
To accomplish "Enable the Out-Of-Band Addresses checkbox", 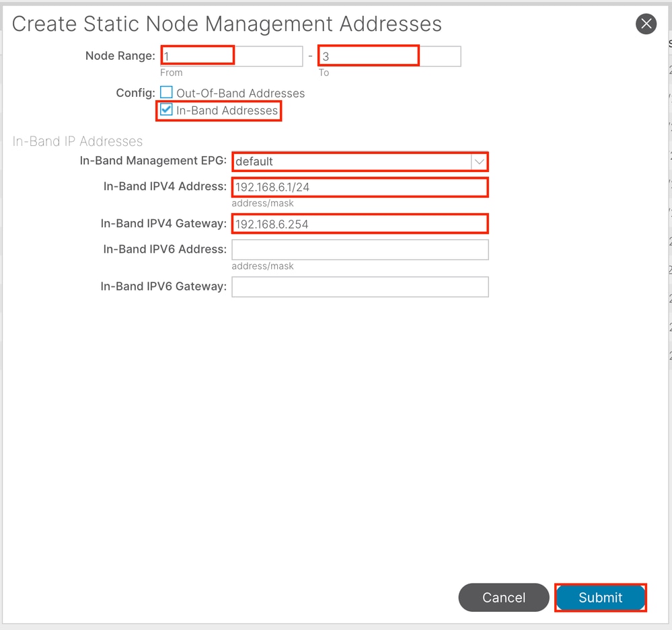I will (x=166, y=93).
